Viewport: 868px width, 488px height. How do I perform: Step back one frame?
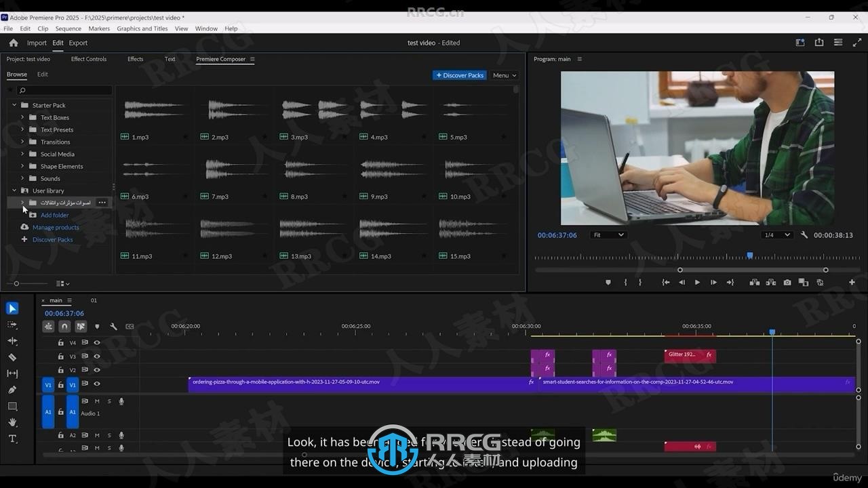click(682, 283)
